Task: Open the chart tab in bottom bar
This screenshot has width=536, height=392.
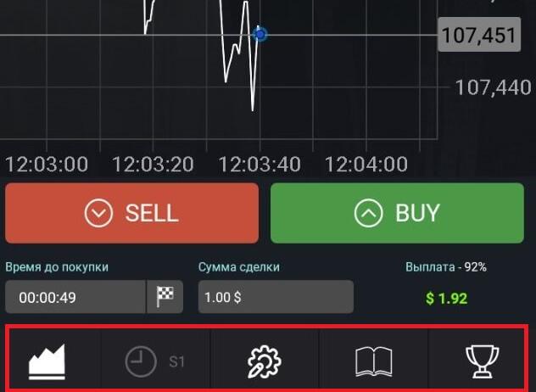Action: 47,362
